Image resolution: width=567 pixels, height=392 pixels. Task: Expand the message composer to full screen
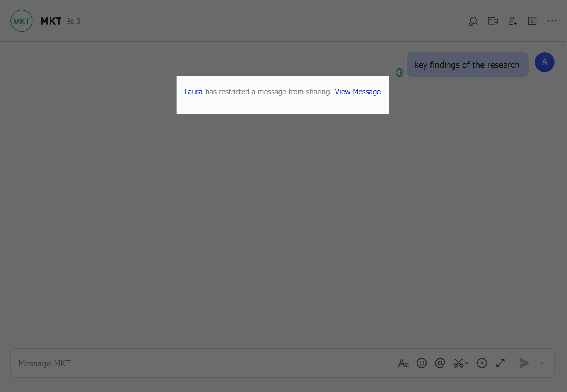(x=500, y=363)
